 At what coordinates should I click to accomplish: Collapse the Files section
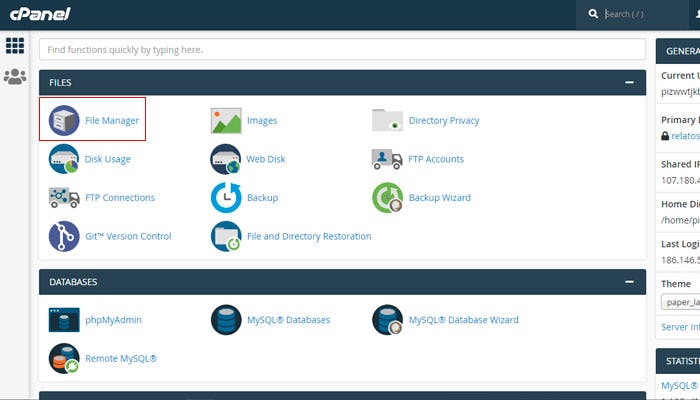tap(629, 83)
